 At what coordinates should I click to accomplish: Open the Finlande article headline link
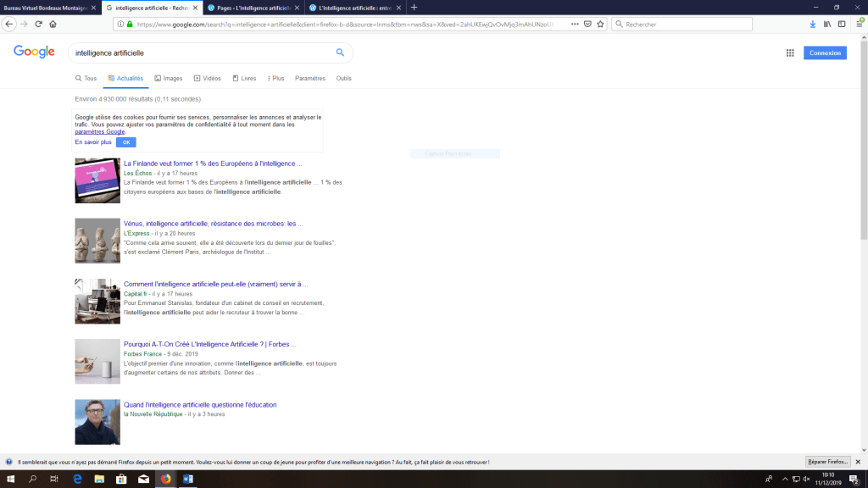click(213, 164)
